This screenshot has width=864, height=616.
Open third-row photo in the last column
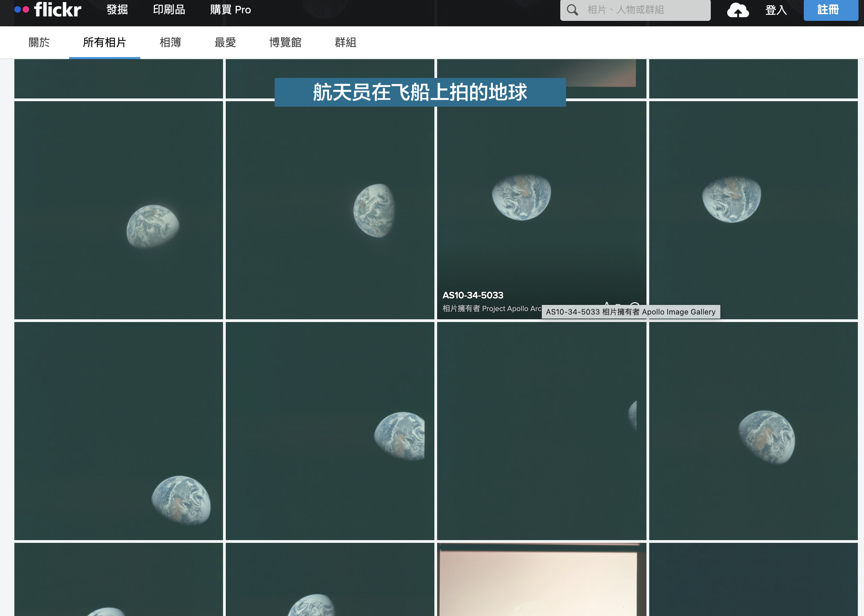pyautogui.click(x=753, y=431)
